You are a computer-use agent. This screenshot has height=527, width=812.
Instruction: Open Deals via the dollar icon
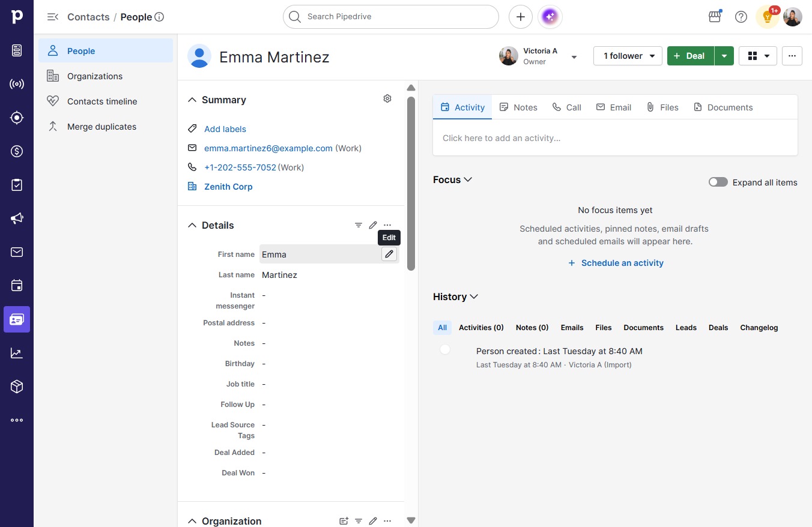[x=17, y=151]
